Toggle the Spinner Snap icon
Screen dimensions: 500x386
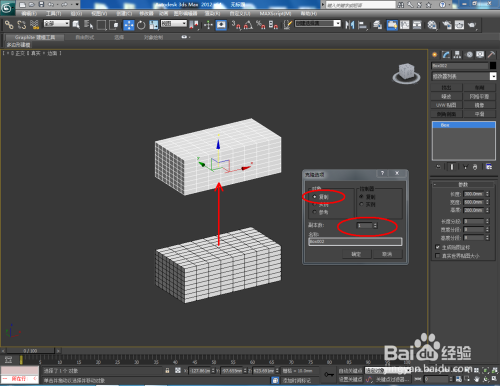(273, 25)
